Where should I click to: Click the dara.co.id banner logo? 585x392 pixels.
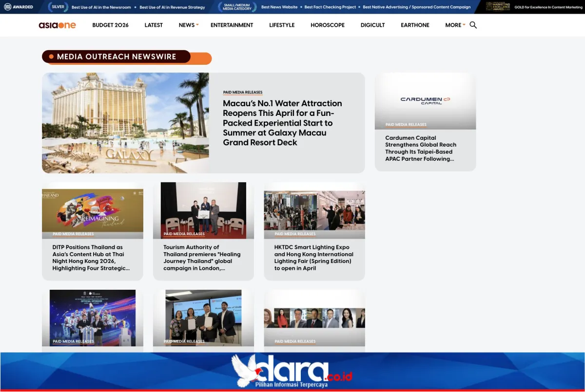[x=292, y=372]
